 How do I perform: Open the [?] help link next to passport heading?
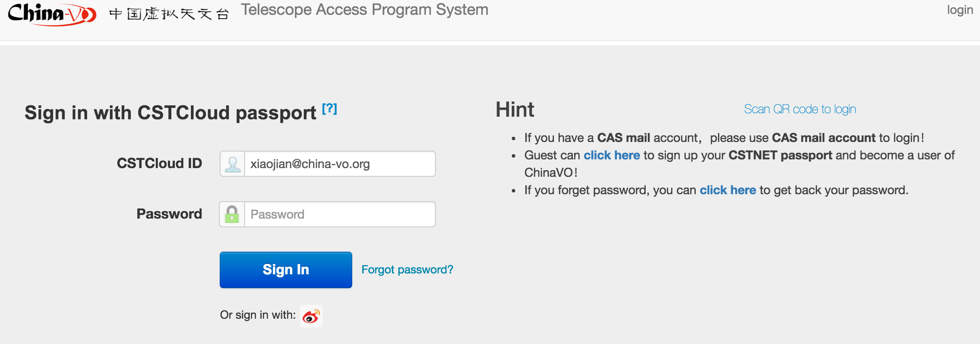[330, 108]
